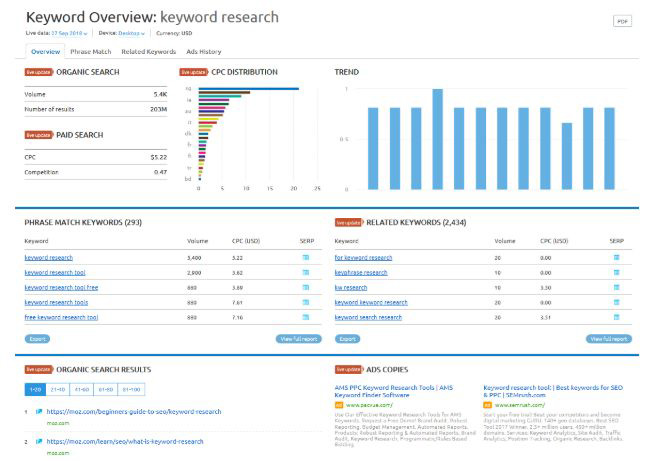
Task: Open SERP icon for 'free keyword research tool' row
Action: [x=306, y=317]
